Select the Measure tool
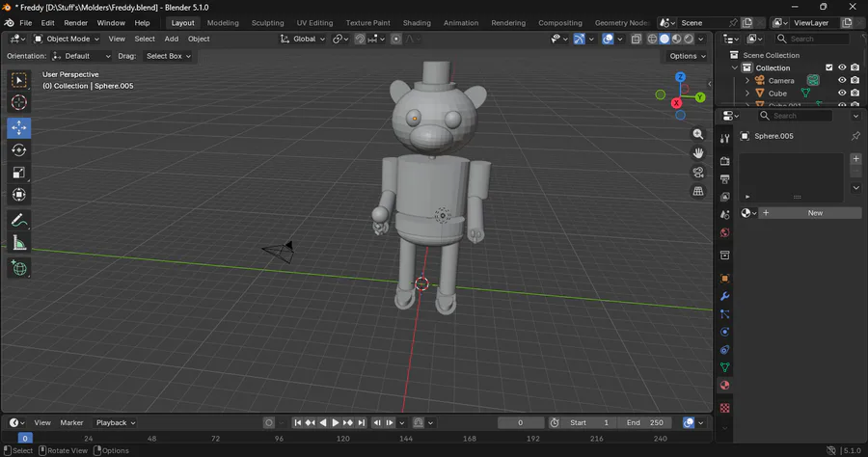The height and width of the screenshot is (457, 868). tap(19, 243)
